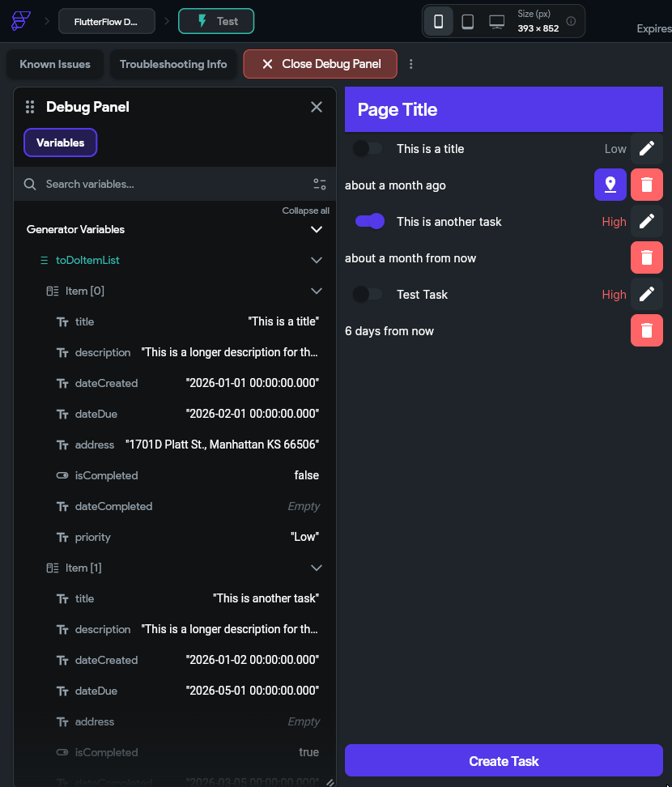This screenshot has height=787, width=672.
Task: Click Item [0] dateDue value 2026-02-01
Action: pyautogui.click(x=253, y=414)
